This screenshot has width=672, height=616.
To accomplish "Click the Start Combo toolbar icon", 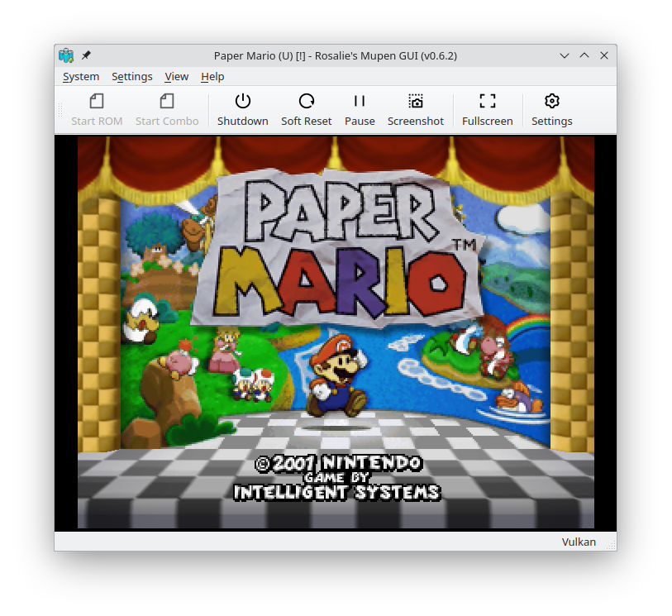I will click(167, 110).
